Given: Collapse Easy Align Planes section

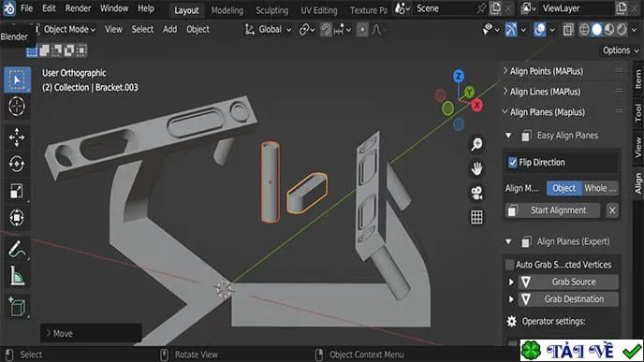Looking at the screenshot, I should [508, 136].
